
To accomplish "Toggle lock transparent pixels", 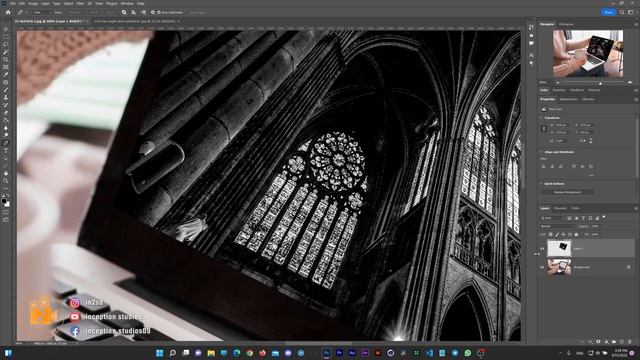I will click(551, 234).
